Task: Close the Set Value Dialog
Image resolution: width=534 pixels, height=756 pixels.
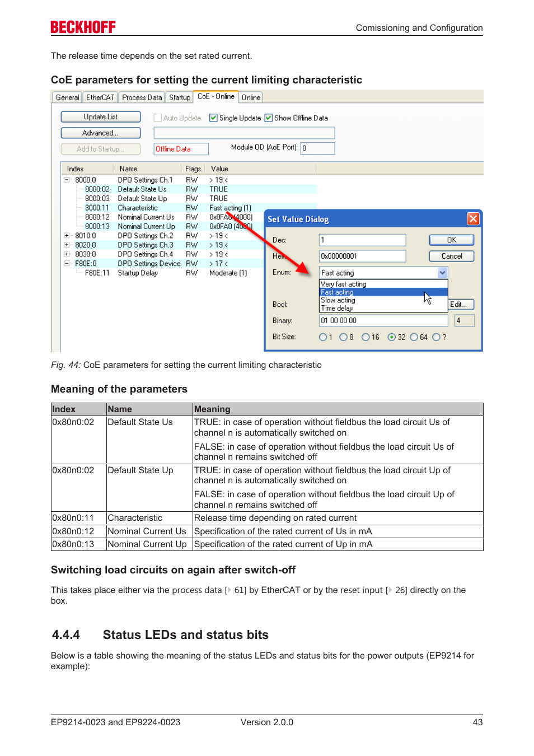Action: coord(473,219)
